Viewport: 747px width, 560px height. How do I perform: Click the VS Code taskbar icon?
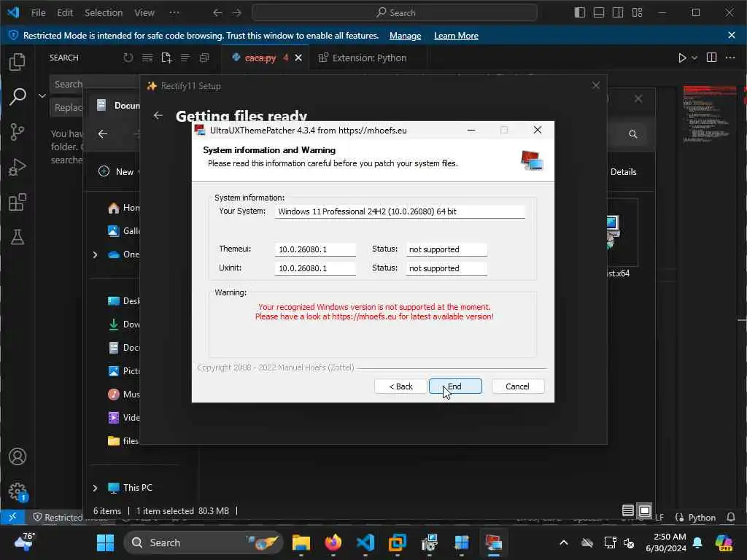pyautogui.click(x=365, y=542)
